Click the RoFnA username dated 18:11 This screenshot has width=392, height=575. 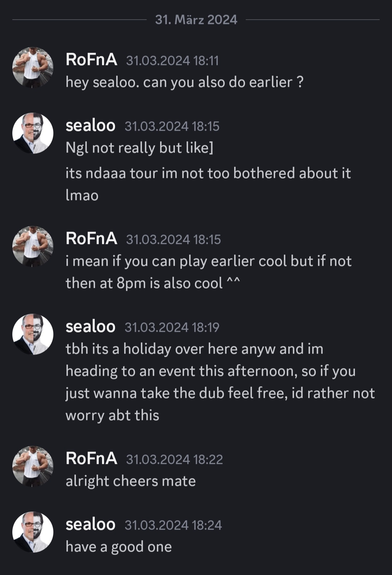pyautogui.click(x=91, y=60)
